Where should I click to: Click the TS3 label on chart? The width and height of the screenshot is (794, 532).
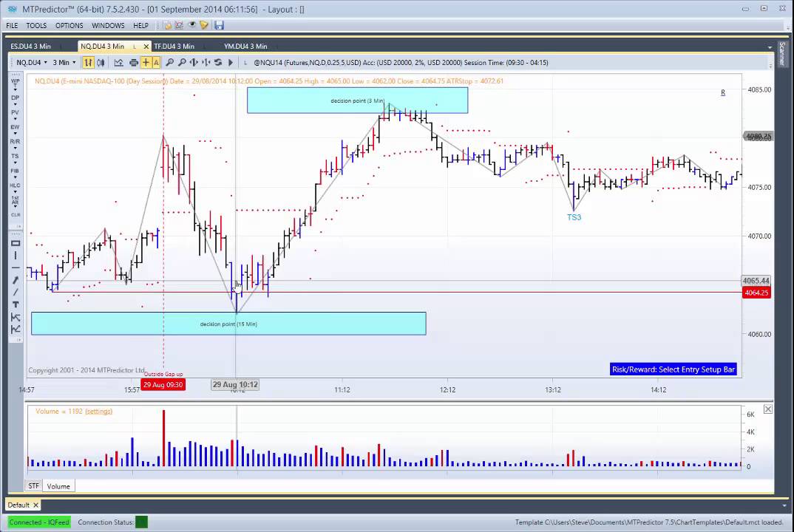pyautogui.click(x=574, y=217)
